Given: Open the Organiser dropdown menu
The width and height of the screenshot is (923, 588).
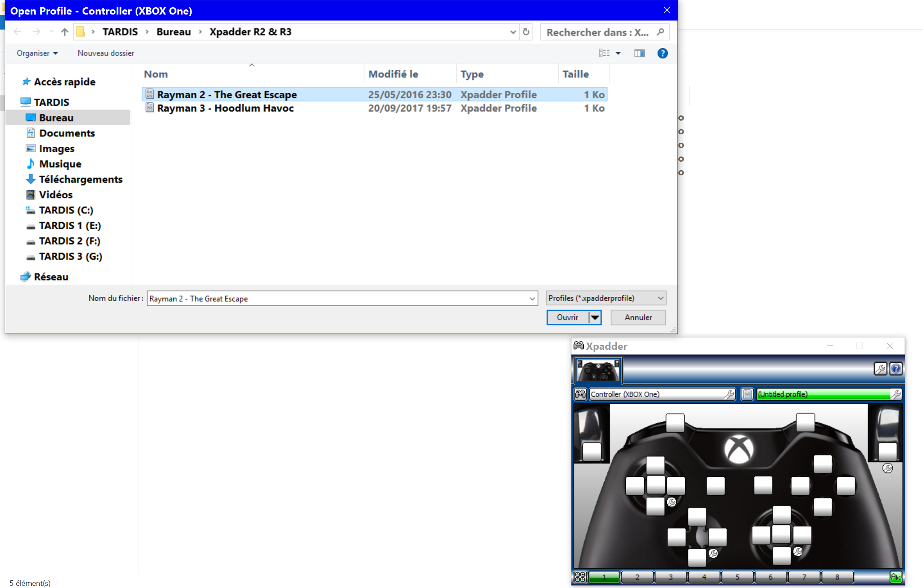Looking at the screenshot, I should (x=37, y=53).
